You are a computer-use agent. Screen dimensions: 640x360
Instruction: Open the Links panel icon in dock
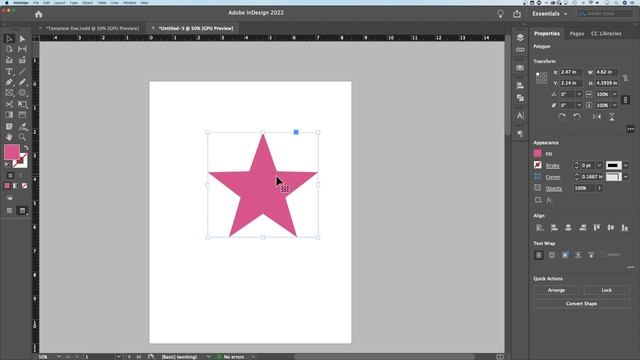(520, 50)
